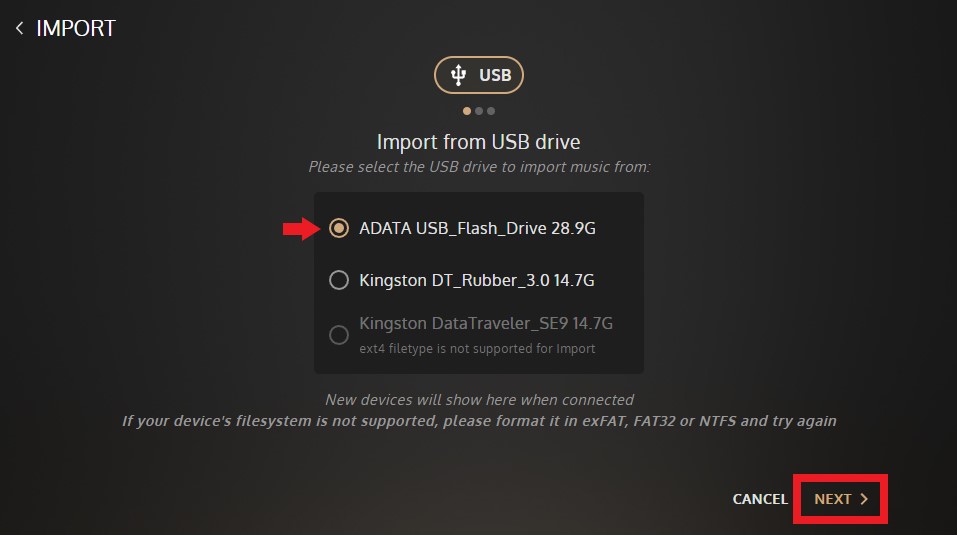Select the Kingston DataTraveler_SE9 radio button
Viewport: 957px width, 535px height.
click(x=339, y=335)
